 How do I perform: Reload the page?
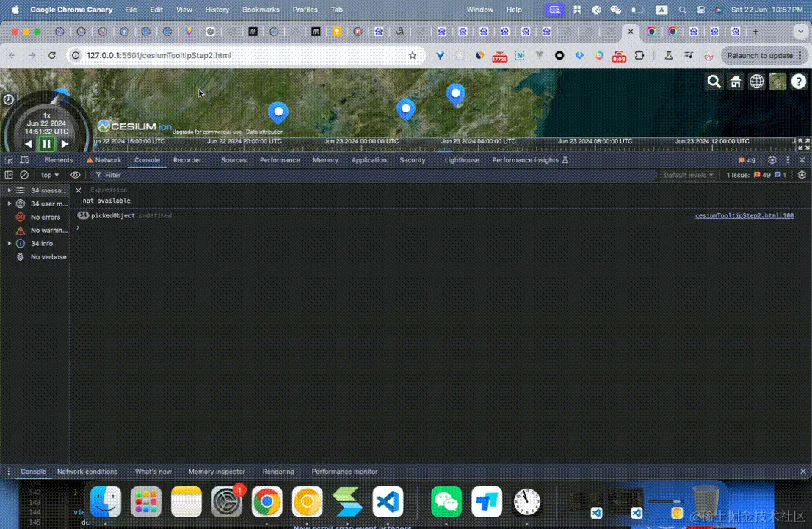pos(52,55)
